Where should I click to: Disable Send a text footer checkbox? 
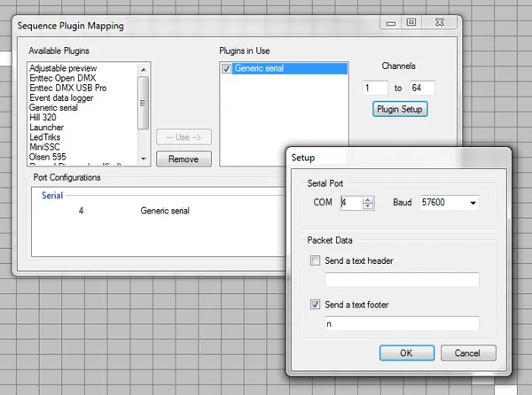(316, 305)
